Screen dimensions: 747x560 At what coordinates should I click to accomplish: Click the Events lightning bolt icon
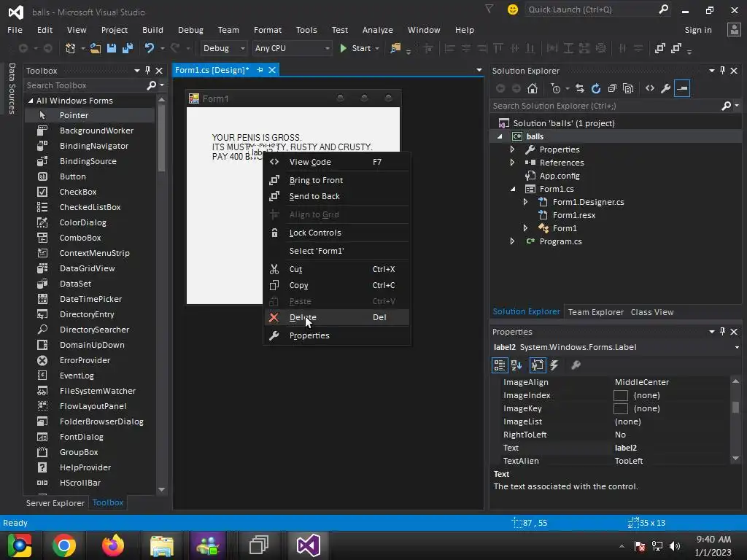pos(554,365)
